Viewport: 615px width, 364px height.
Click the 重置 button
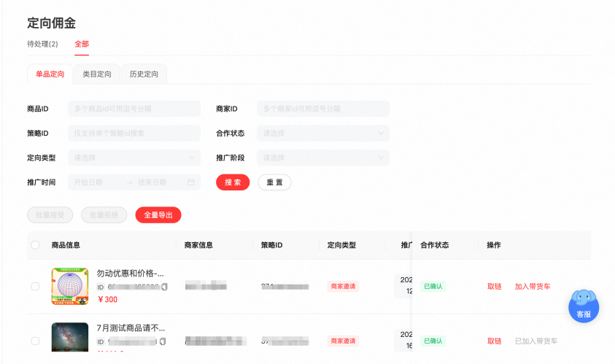[x=274, y=182]
